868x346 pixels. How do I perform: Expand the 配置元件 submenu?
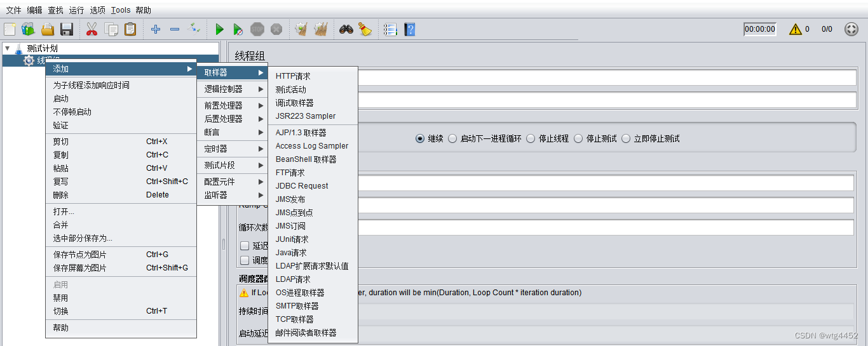233,182
